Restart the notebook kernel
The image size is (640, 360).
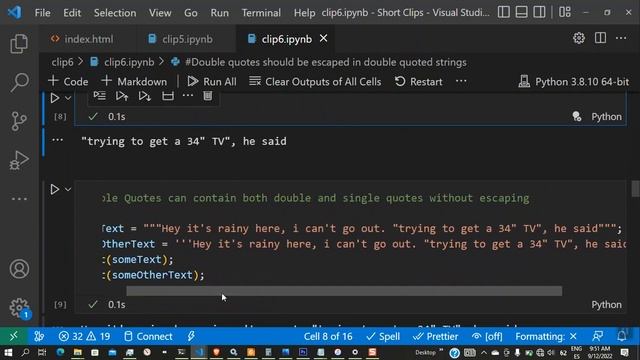pyautogui.click(x=418, y=82)
